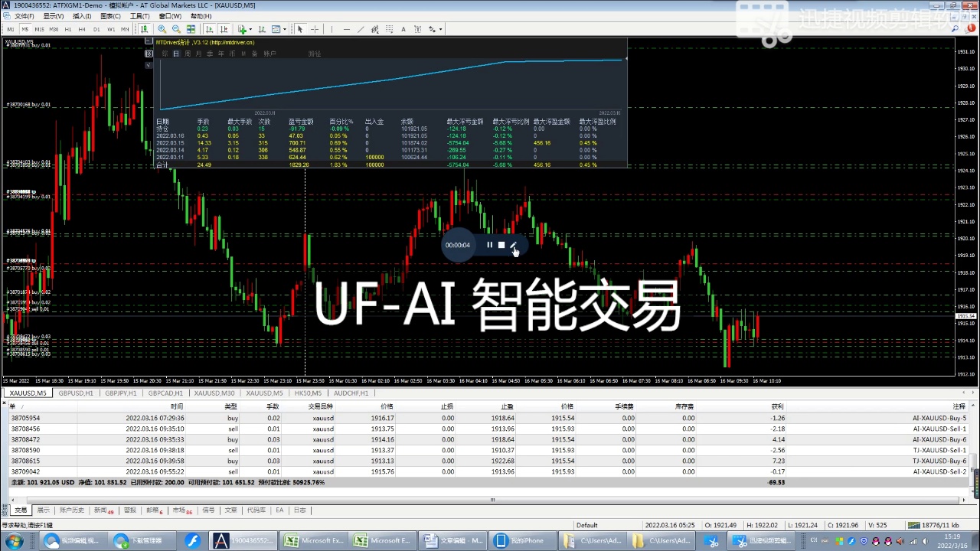Switch chart to H4 timeframe
The image size is (980, 551).
coord(82,29)
